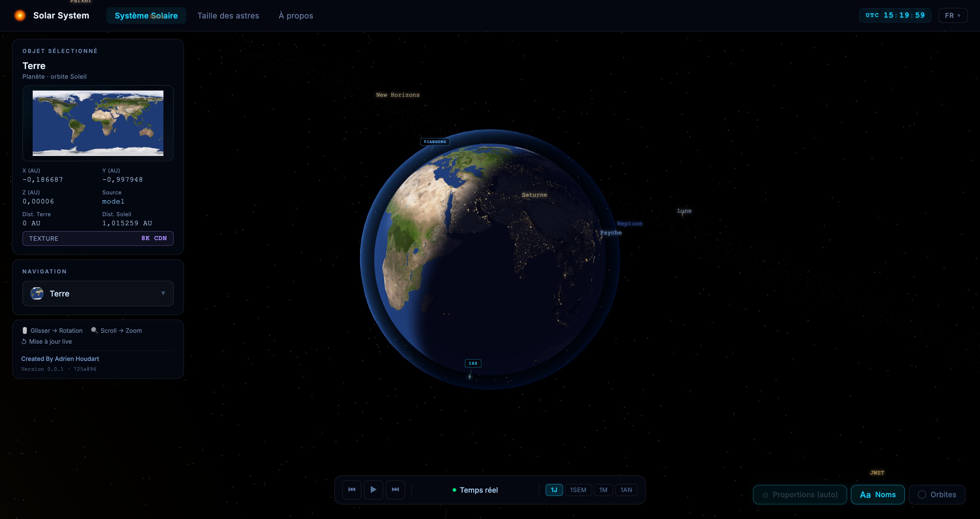Start playback with the play button
Image resolution: width=980 pixels, height=519 pixels.
[x=373, y=490]
